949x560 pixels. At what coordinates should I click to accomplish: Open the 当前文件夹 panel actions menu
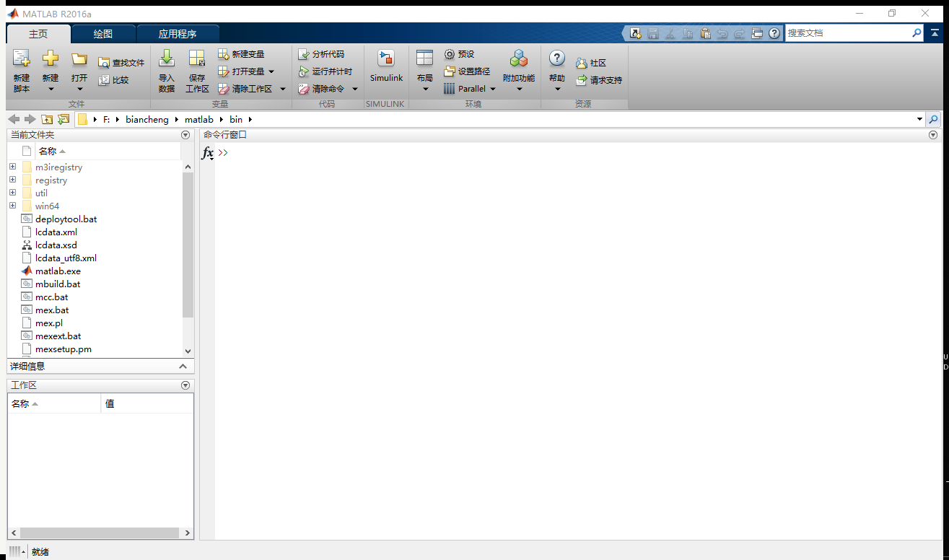point(185,135)
